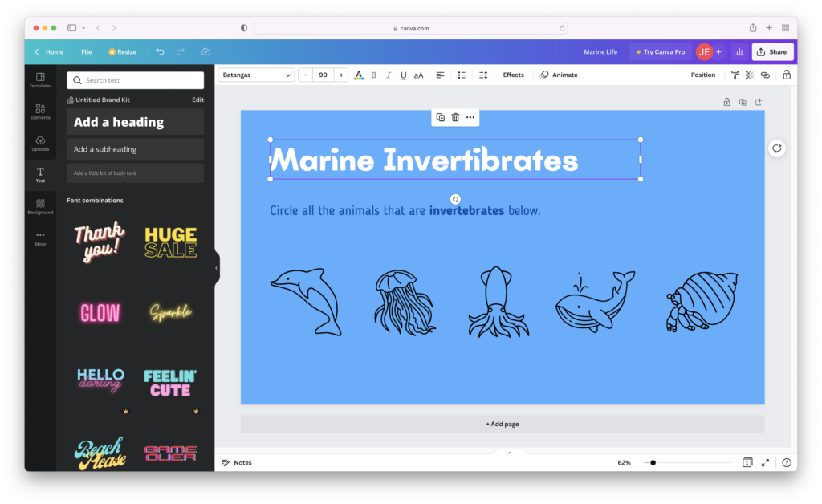Open the insights chart icon
Viewport: 822px width, 504px height.
[x=739, y=52]
